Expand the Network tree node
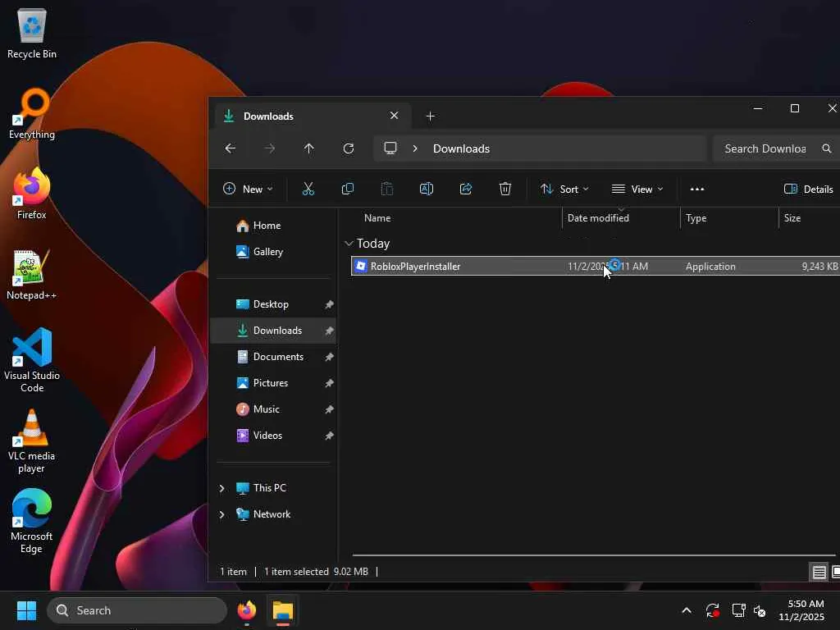Viewport: 840px width, 630px height. tap(221, 514)
